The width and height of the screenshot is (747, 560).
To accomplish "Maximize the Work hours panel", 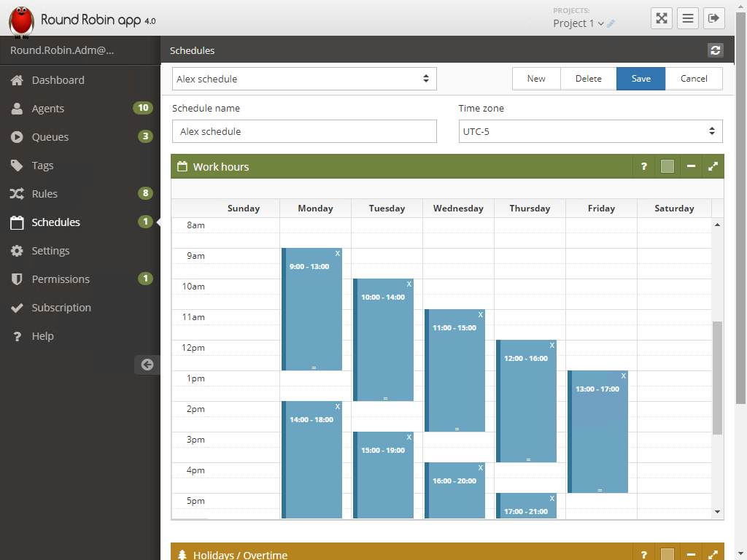I will click(713, 166).
